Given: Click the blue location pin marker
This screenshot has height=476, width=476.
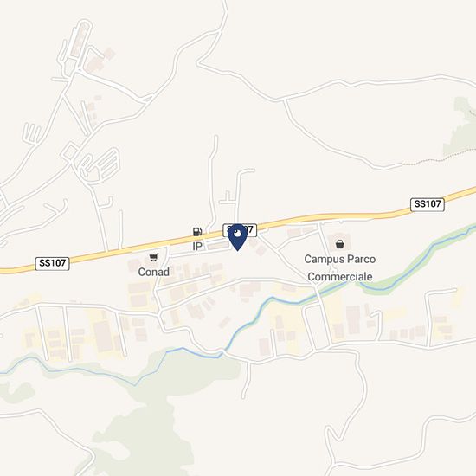Looking at the screenshot, I should pyautogui.click(x=237, y=237).
